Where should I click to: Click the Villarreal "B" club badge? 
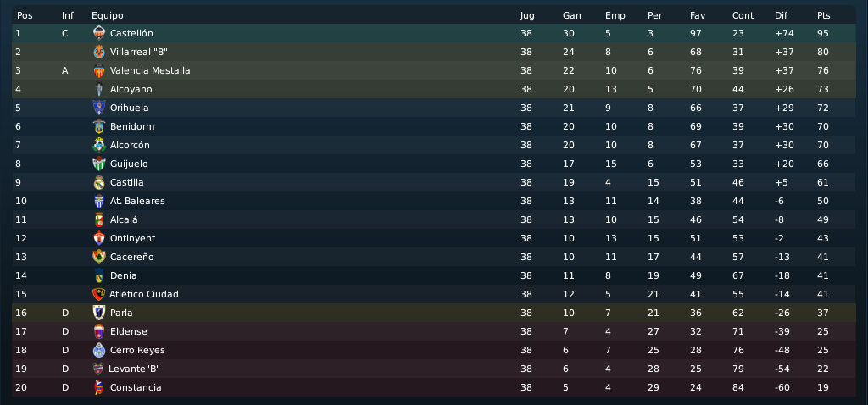99,52
